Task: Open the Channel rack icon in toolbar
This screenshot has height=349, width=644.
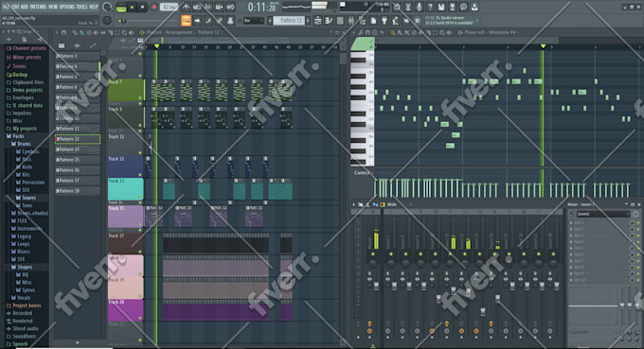Action: (x=340, y=21)
